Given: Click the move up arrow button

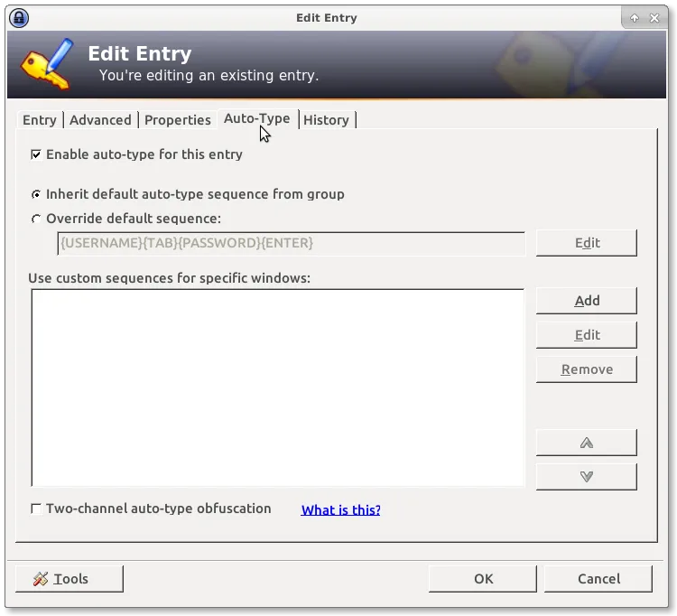Looking at the screenshot, I should click(x=586, y=443).
